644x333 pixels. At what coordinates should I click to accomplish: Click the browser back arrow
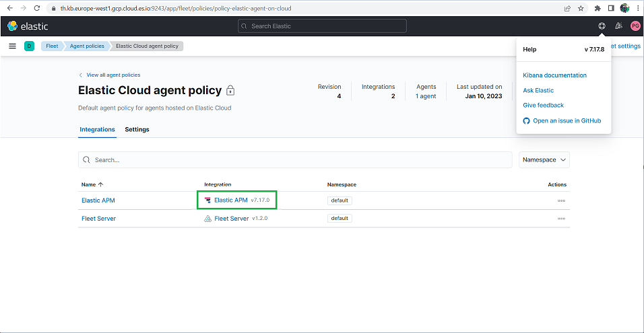click(x=10, y=8)
